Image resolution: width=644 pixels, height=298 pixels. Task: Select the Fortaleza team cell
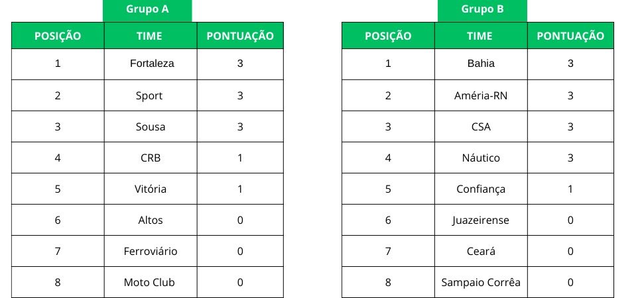[151, 64]
